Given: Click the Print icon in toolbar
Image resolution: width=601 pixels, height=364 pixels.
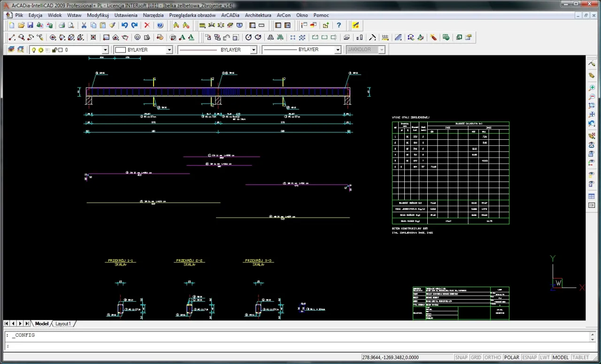Looking at the screenshot, I should [61, 25].
